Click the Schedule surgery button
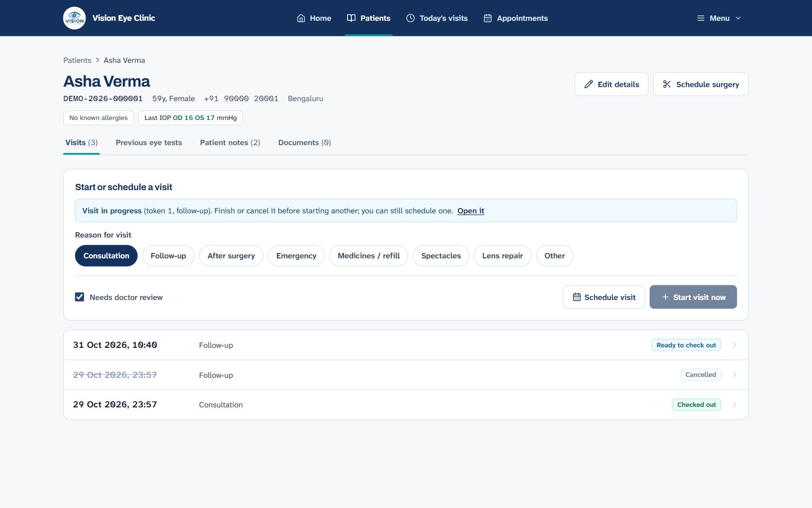Screen dimensions: 812x508 click(x=701, y=84)
